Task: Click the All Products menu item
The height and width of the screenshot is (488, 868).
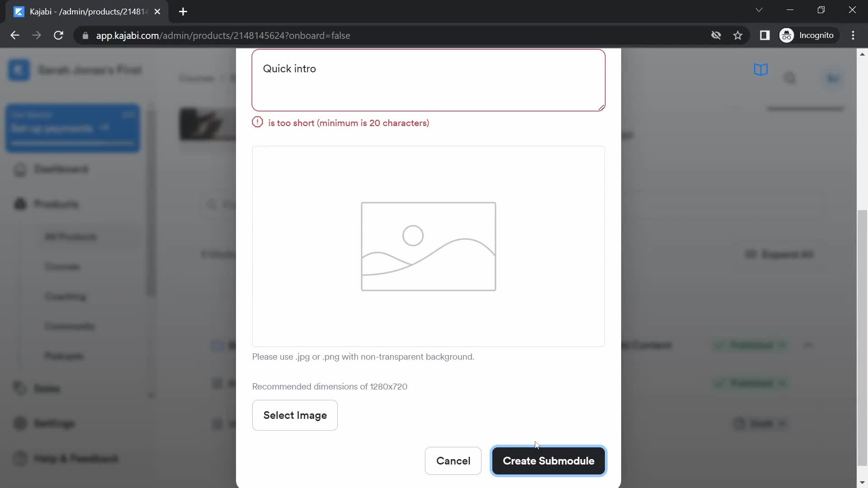Action: click(71, 237)
